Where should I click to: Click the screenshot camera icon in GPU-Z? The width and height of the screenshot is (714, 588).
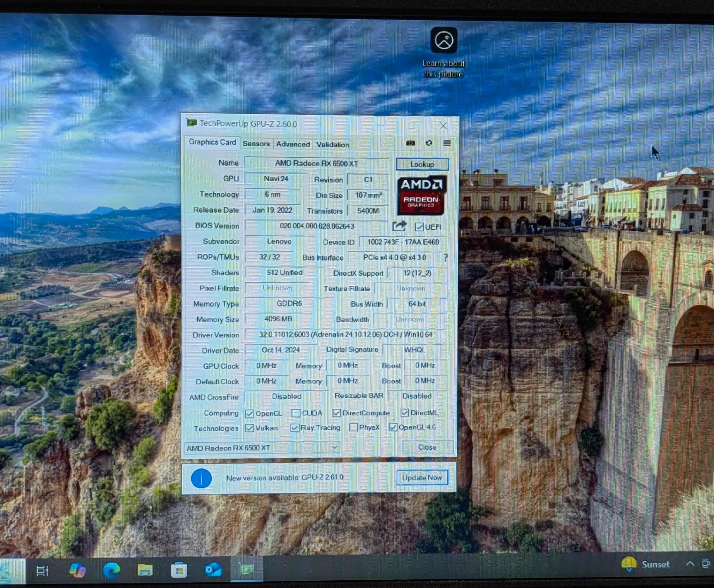click(410, 143)
